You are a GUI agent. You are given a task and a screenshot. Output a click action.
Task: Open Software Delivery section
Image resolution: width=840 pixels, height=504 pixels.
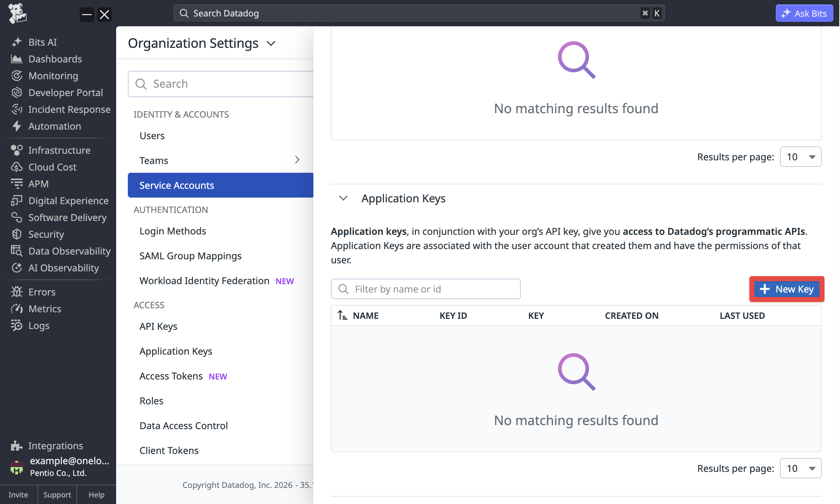click(59, 217)
